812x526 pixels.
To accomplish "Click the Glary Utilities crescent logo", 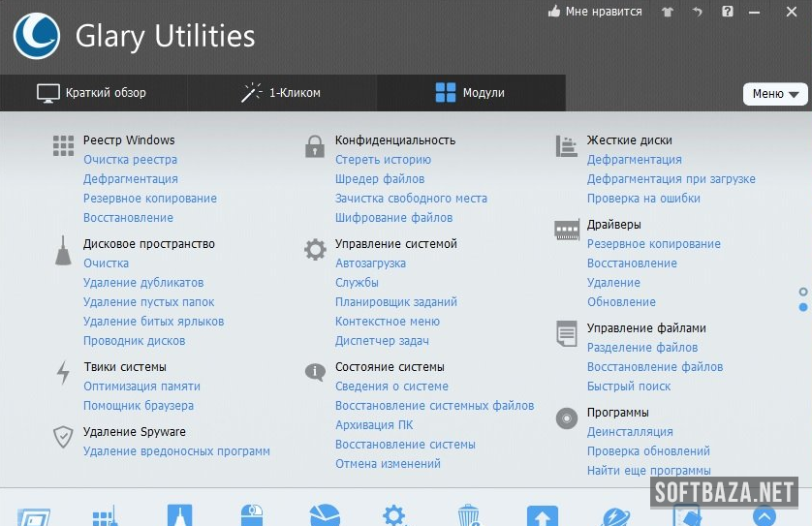I will (38, 37).
